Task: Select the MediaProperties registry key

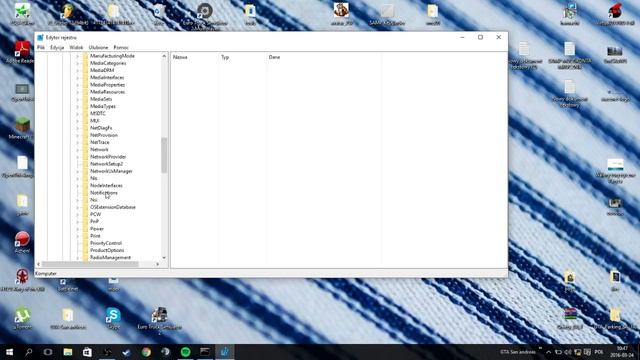Action: click(107, 85)
